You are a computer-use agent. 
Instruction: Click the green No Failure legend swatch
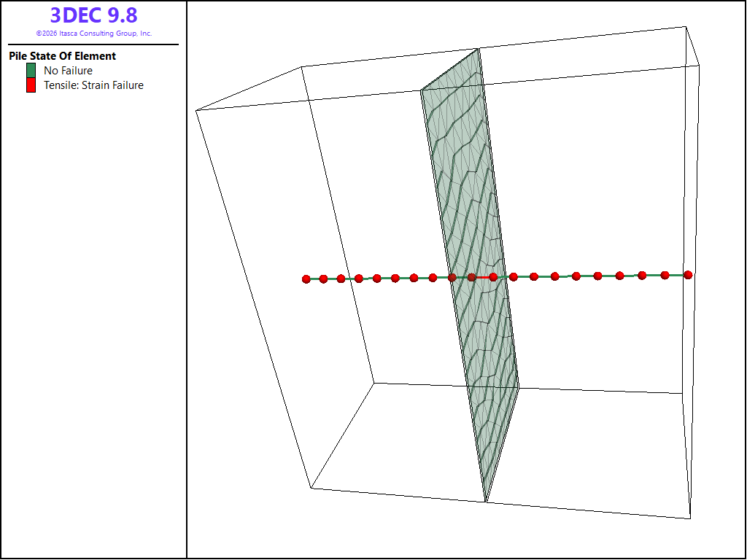tap(31, 71)
